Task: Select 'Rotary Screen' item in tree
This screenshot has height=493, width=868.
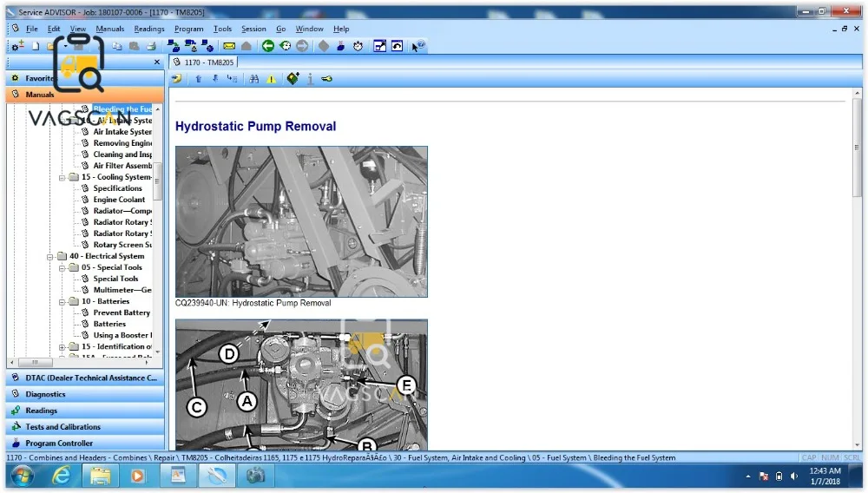Action: tap(122, 245)
